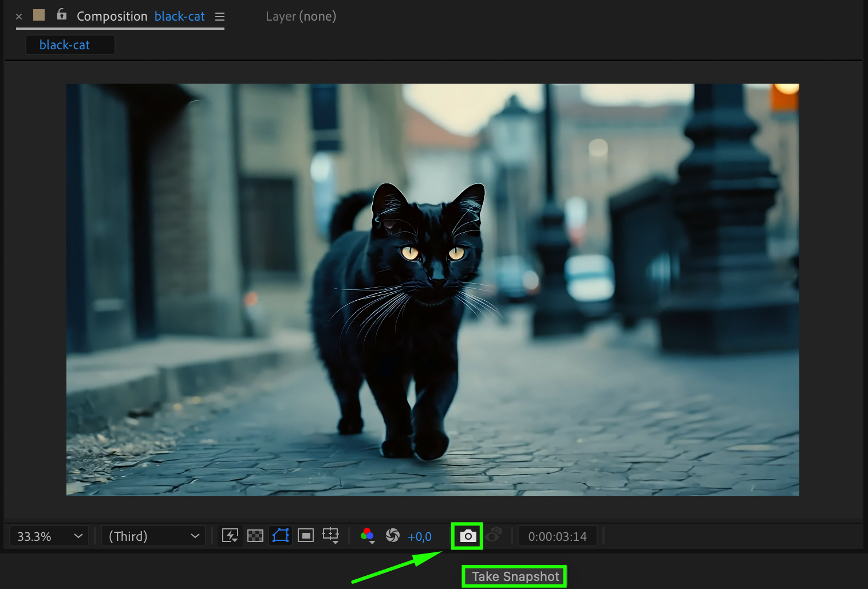Toggle Mask and Shape Path visibility
Image resolution: width=868 pixels, height=589 pixels.
coord(281,536)
